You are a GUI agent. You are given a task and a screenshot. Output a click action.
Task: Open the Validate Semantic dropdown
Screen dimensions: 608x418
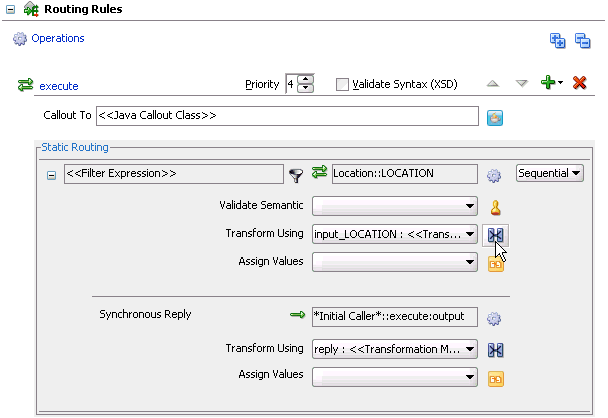point(395,206)
